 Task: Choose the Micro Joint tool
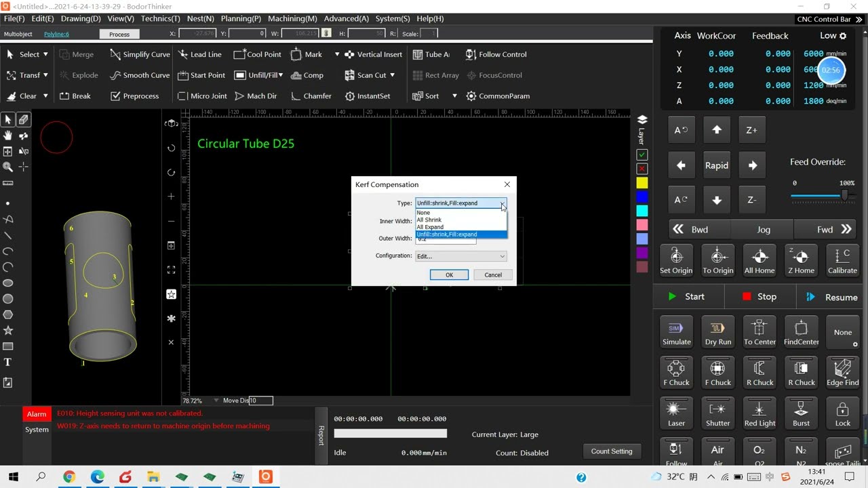tap(202, 96)
